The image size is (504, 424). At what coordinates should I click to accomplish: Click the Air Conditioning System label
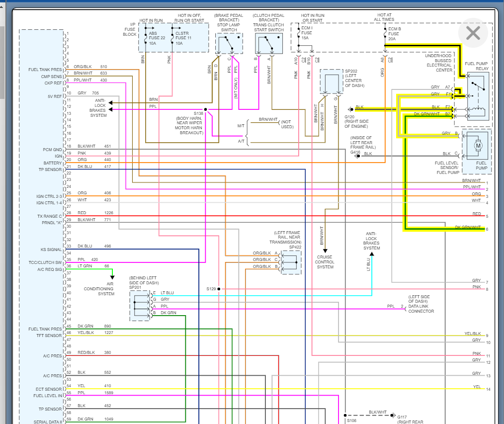(x=99, y=289)
